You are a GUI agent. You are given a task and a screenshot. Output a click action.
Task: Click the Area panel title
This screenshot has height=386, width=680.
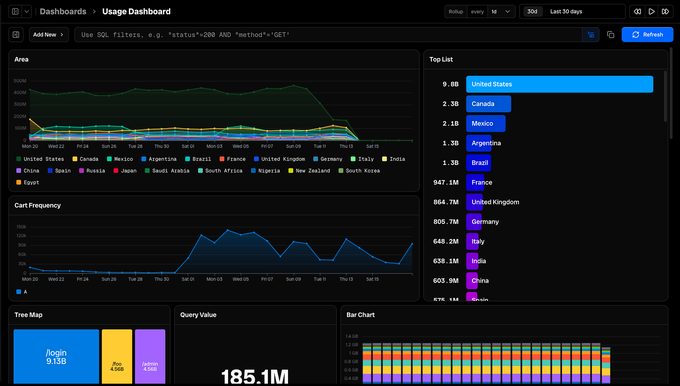click(21, 59)
